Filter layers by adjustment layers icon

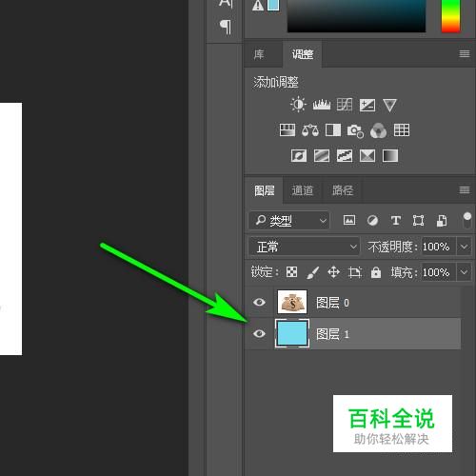click(x=372, y=220)
